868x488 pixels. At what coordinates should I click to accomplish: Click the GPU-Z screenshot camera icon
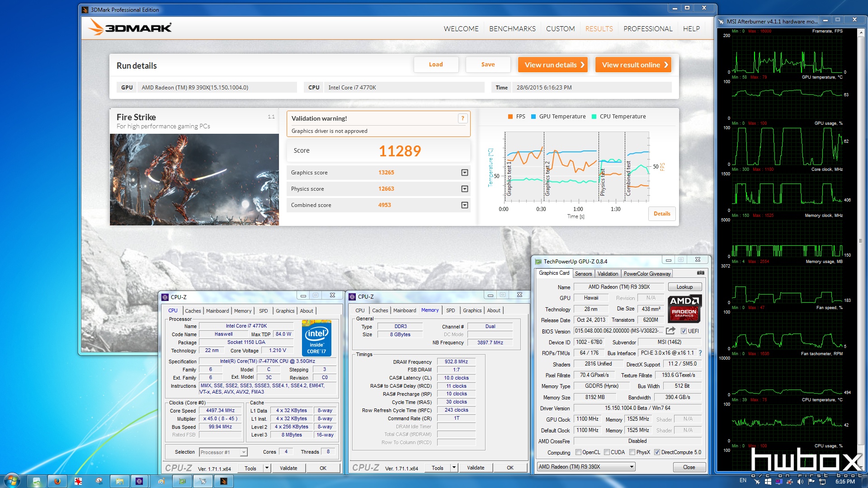[700, 273]
